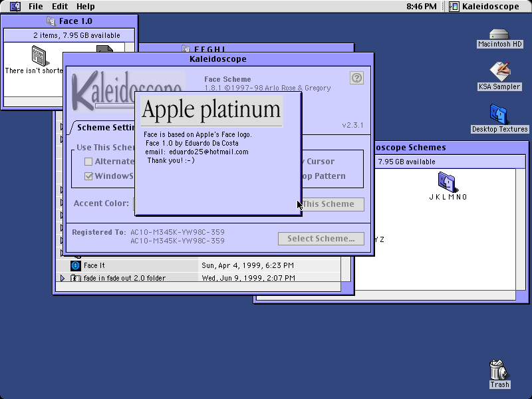Toggle the WindowS checkbox

[88, 176]
